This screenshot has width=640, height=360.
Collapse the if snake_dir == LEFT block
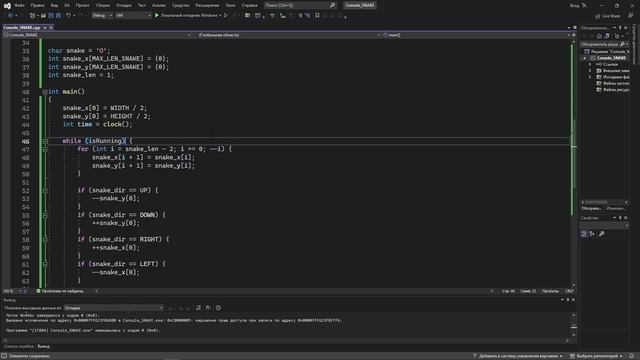(x=45, y=264)
